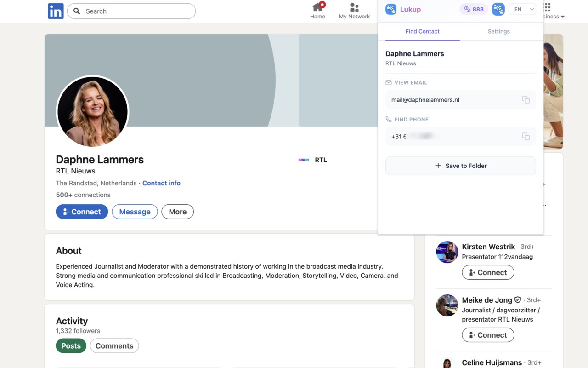Viewport: 588px width, 368px height.
Task: Click the Home notification red badge
Action: coord(322,5)
